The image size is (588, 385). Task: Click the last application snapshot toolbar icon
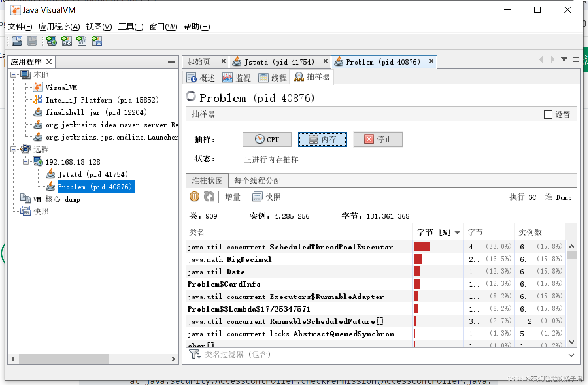(97, 41)
